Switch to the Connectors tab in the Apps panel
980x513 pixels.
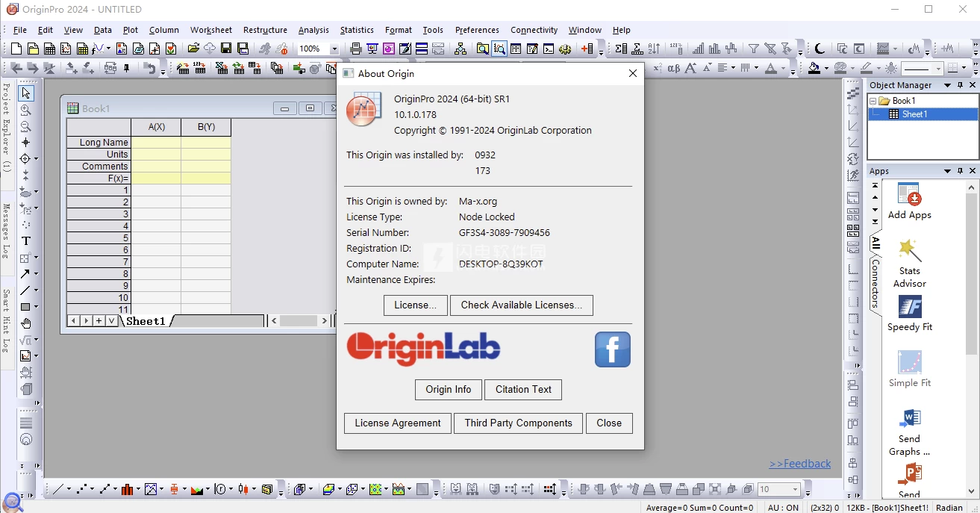(876, 284)
